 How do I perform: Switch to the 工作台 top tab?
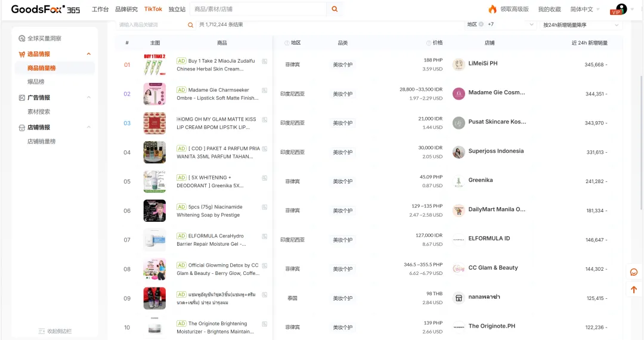pos(100,9)
